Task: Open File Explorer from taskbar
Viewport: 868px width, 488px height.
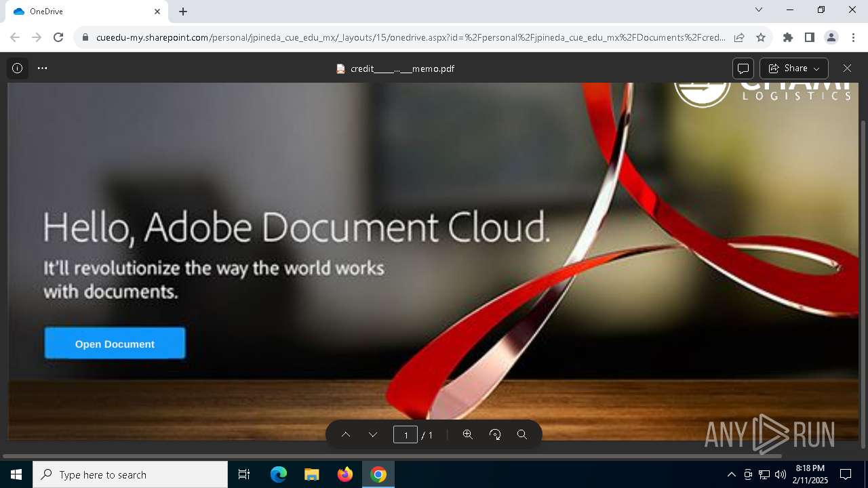Action: [x=311, y=474]
